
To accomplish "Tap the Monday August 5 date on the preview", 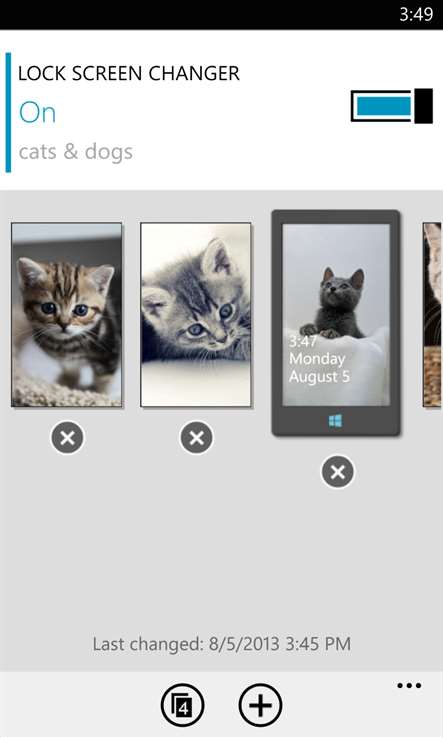I will point(319,368).
